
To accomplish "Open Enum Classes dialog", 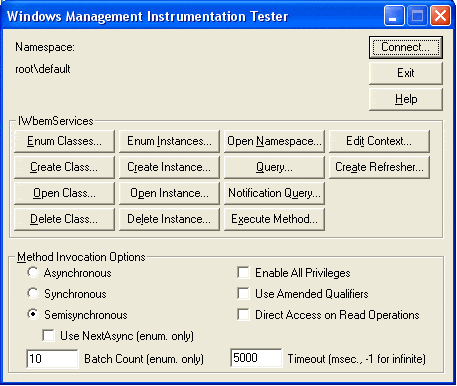I will [x=64, y=141].
